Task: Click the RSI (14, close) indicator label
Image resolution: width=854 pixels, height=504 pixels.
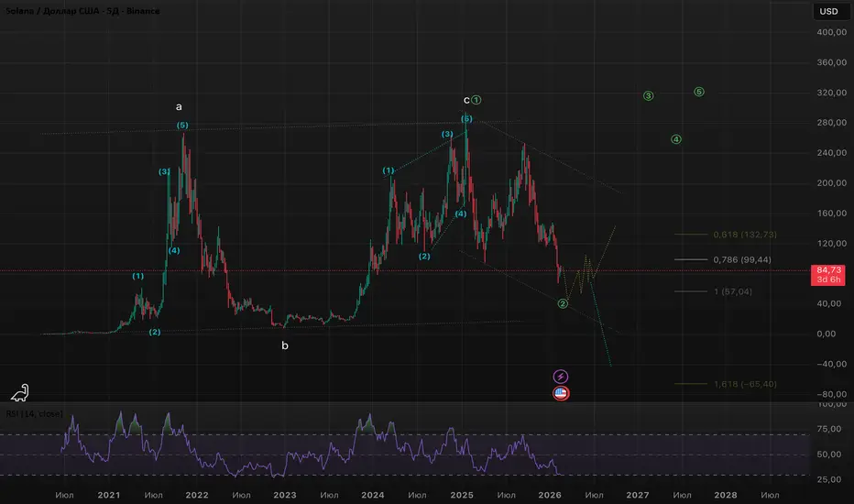Action: [34, 414]
